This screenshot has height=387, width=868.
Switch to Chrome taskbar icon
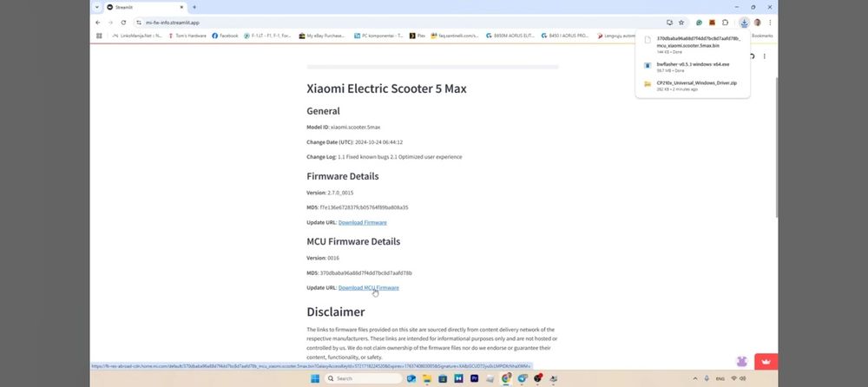pos(506,378)
